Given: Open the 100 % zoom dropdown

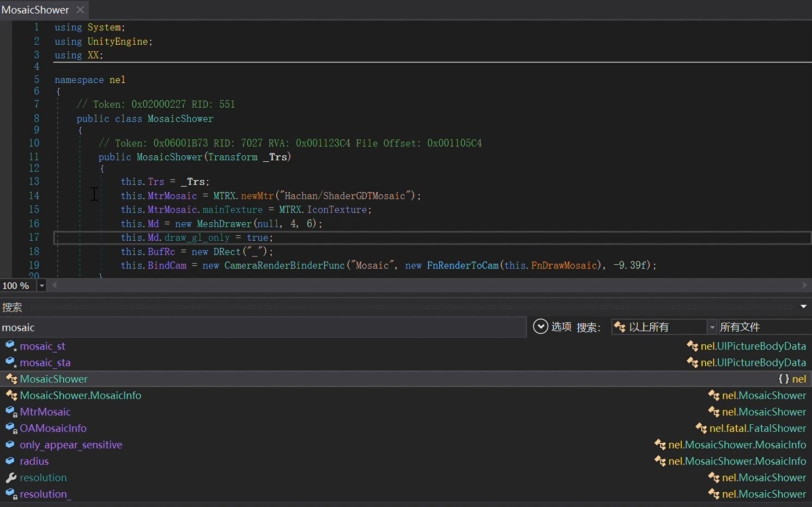Looking at the screenshot, I should (42, 286).
